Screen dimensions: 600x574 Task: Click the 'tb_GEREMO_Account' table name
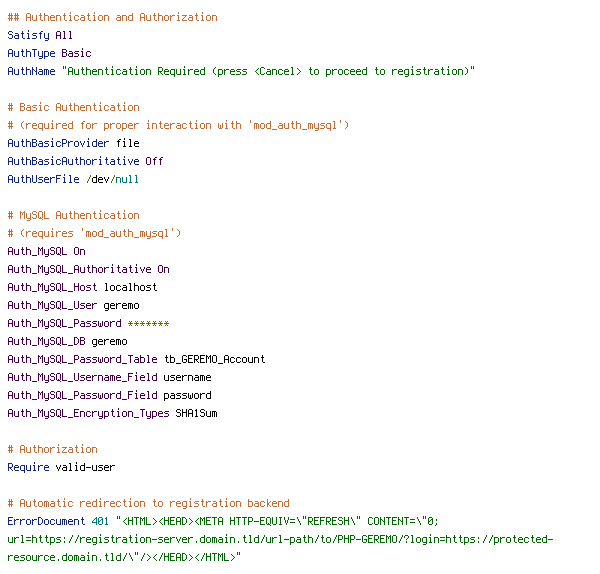click(215, 359)
